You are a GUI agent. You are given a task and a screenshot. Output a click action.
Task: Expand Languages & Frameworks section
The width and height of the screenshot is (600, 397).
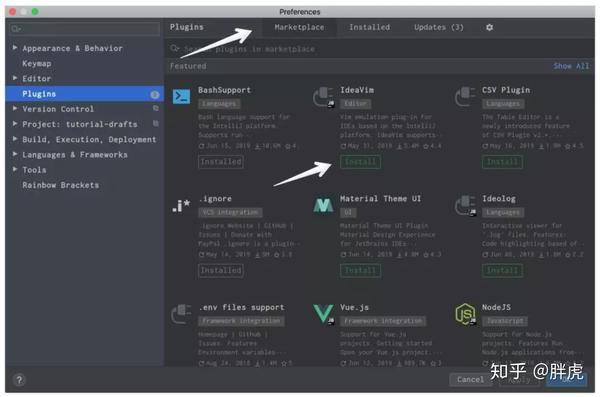(x=15, y=154)
